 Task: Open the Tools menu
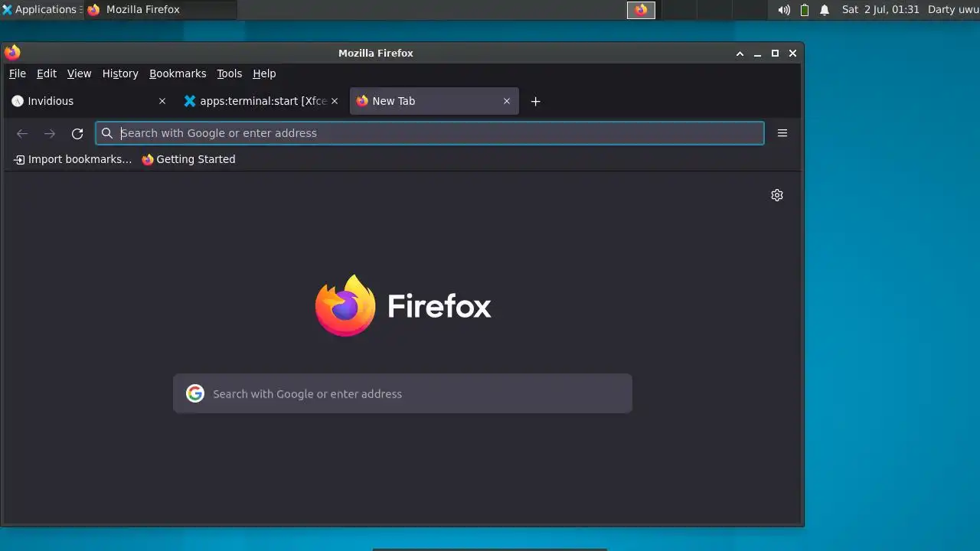point(229,73)
